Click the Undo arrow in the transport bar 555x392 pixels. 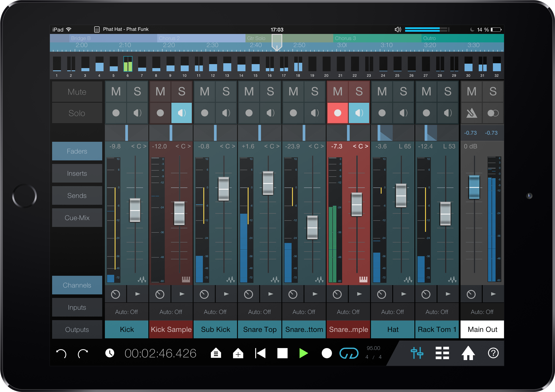[61, 353]
